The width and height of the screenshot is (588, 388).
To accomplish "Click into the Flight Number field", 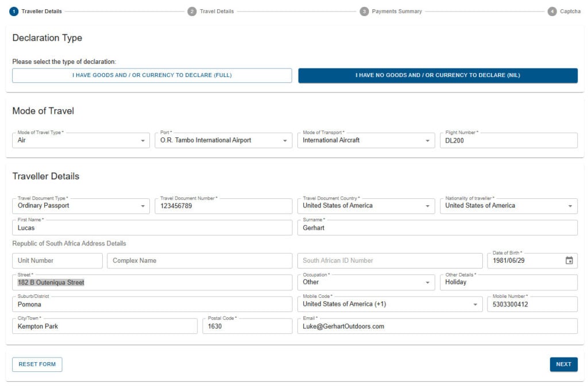I will (x=509, y=140).
